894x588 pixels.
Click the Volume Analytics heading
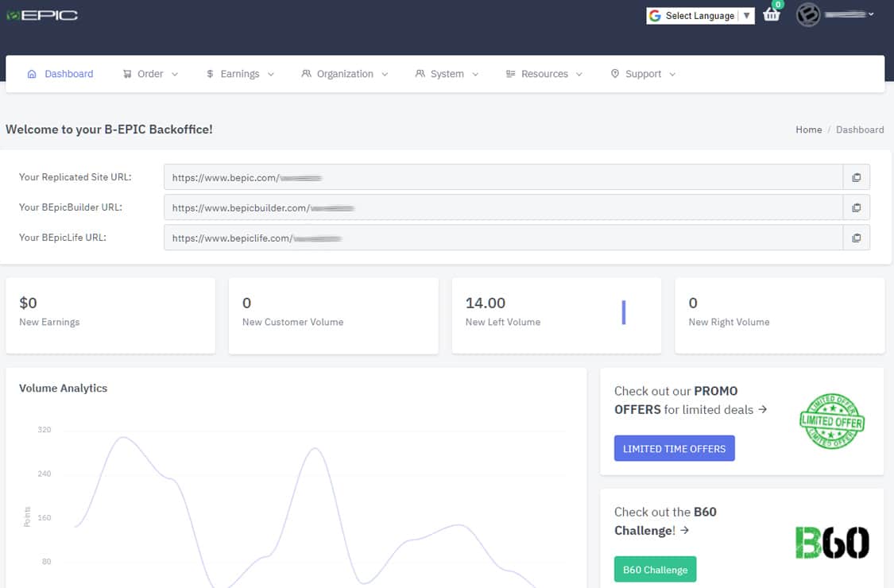pos(64,388)
